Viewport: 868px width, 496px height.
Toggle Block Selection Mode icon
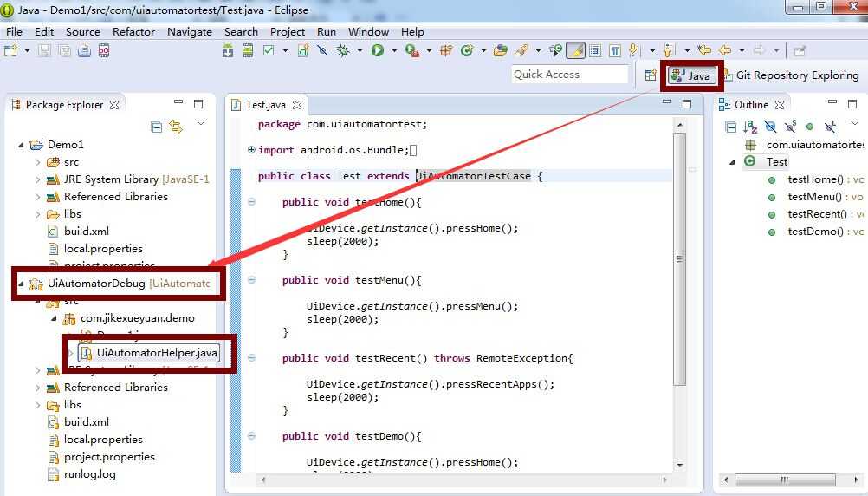595,51
